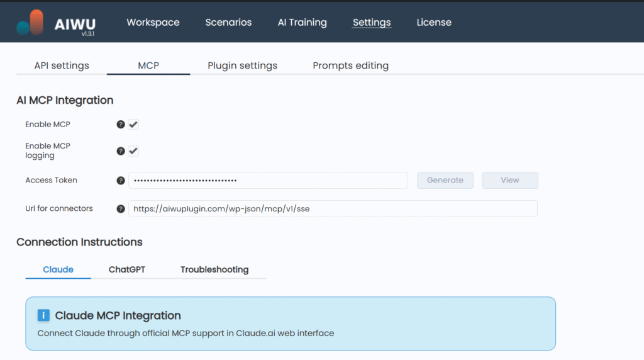Click help icon next to Access Token
644x360 pixels.
coord(121,181)
